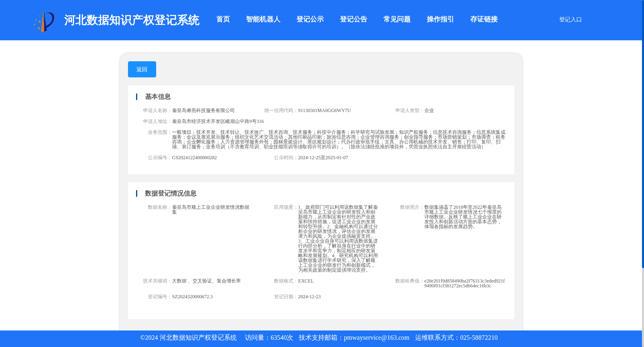Click the ©2024 copyright footer text
The width and height of the screenshot is (644, 347).
188,338
